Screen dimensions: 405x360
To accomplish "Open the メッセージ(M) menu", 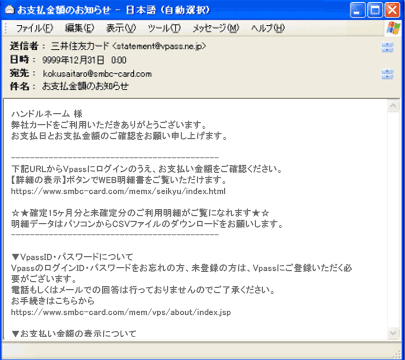I will [216, 28].
